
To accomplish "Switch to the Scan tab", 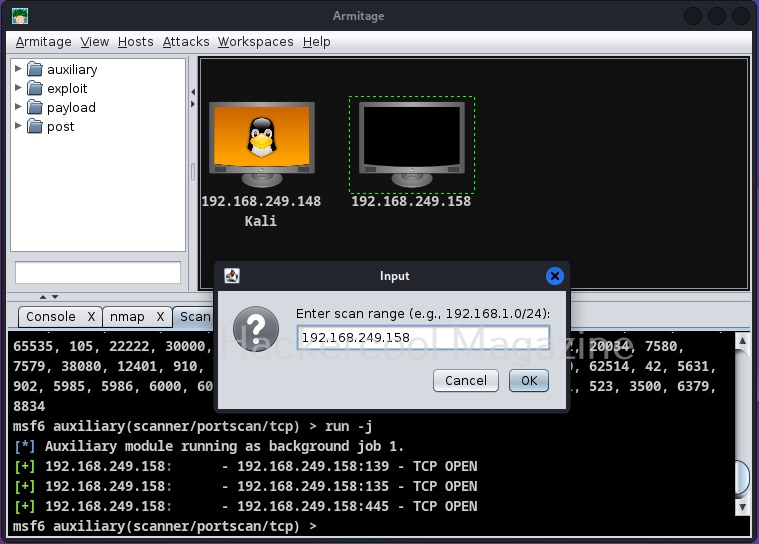I will click(194, 317).
